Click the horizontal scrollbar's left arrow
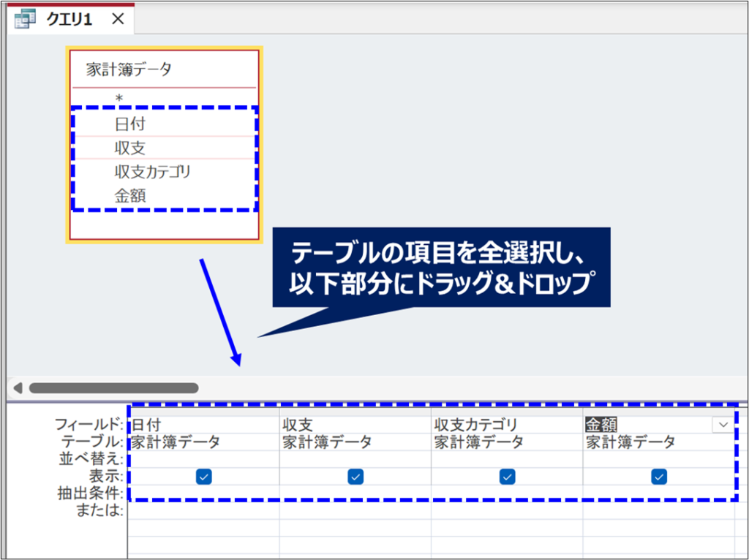The width and height of the screenshot is (749, 560). [x=18, y=388]
